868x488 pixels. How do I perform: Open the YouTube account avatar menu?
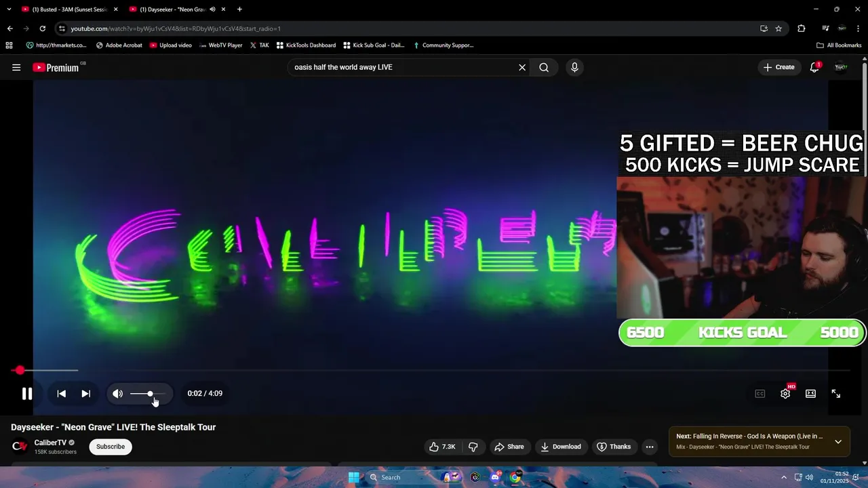click(x=841, y=67)
